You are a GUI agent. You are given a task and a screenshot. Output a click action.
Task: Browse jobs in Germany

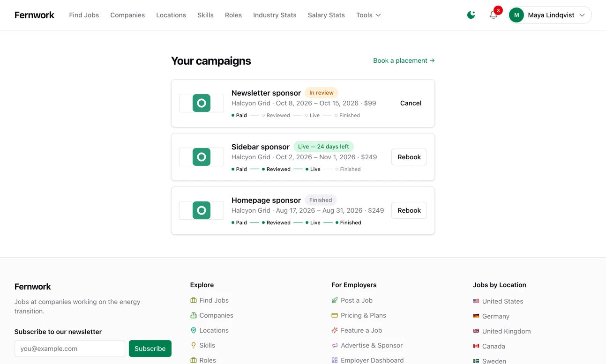(496, 316)
